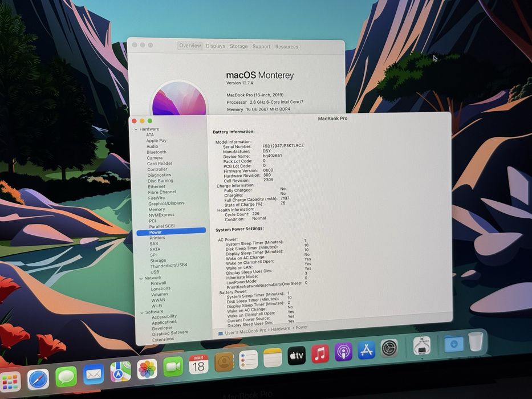Click battery serial number F5D12947JP3K7LRCZ
The image size is (532, 399).
(x=283, y=145)
